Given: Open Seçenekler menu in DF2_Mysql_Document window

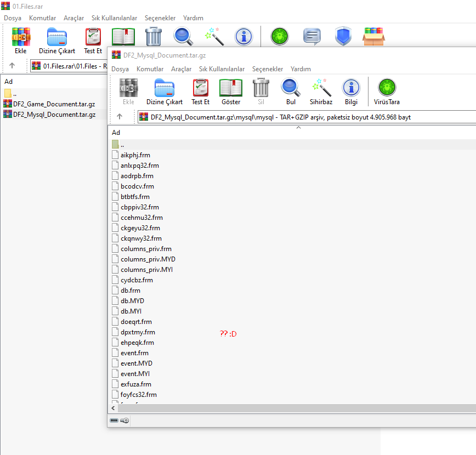Looking at the screenshot, I should [268, 69].
